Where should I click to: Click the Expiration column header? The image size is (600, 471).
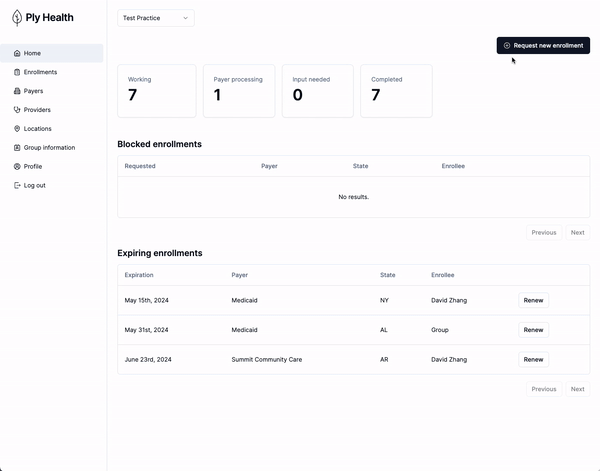click(139, 275)
